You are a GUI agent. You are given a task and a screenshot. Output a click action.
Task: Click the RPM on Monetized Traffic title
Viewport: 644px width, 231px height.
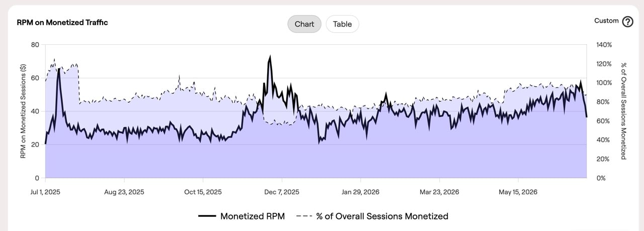click(x=62, y=23)
